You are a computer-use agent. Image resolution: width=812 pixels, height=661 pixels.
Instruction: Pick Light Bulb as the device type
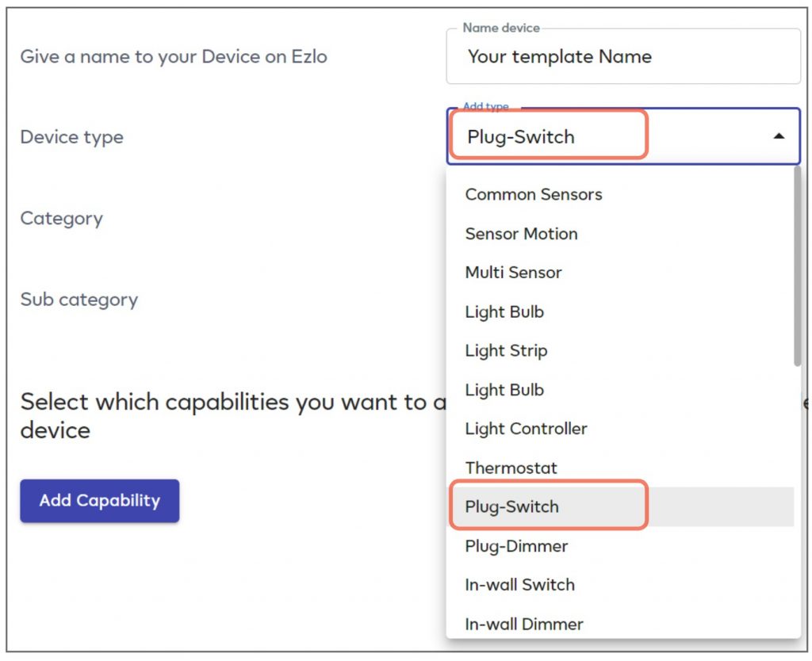point(504,311)
